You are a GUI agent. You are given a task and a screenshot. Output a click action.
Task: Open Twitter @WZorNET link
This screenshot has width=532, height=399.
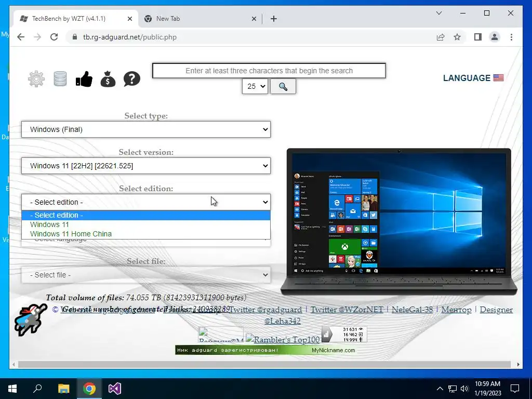pos(347,310)
